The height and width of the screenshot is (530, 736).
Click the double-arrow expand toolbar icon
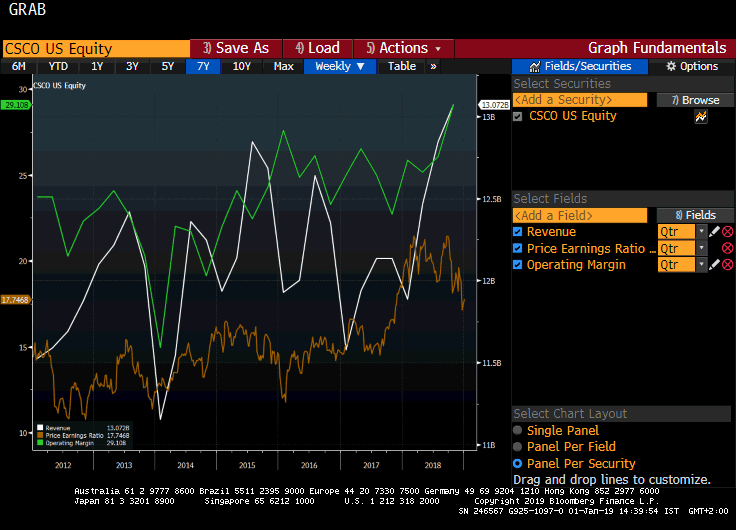click(433, 66)
